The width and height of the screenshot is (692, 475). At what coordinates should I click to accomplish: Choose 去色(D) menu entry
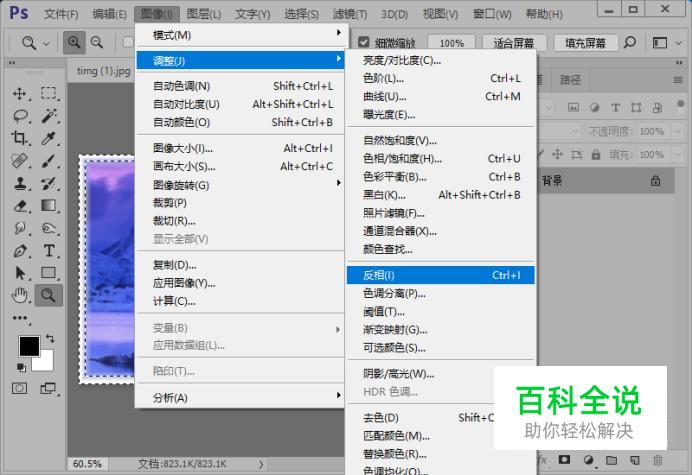pos(420,417)
